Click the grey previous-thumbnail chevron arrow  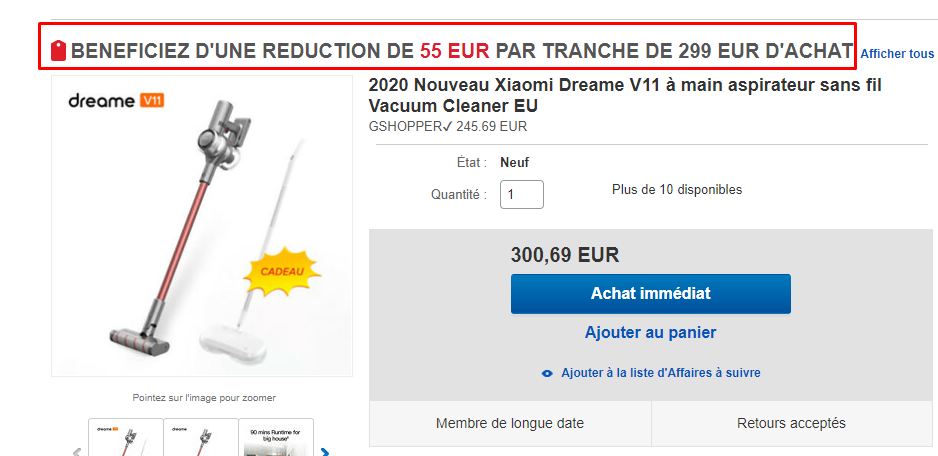point(77,452)
